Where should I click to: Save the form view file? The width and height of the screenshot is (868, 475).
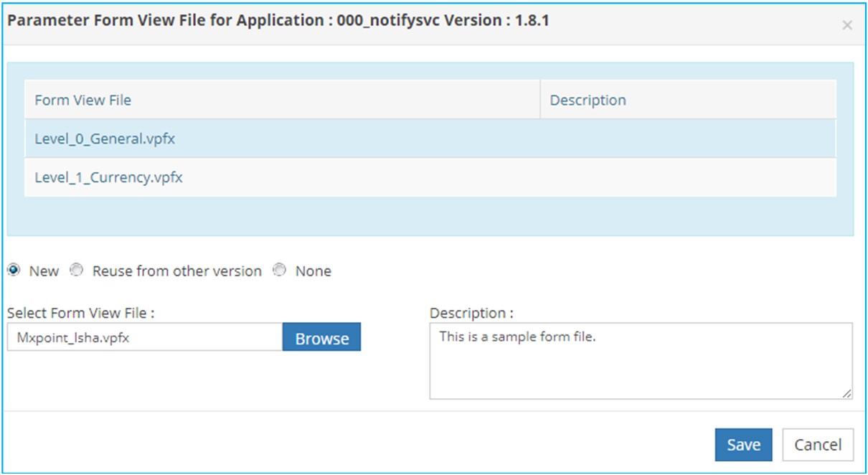743,445
